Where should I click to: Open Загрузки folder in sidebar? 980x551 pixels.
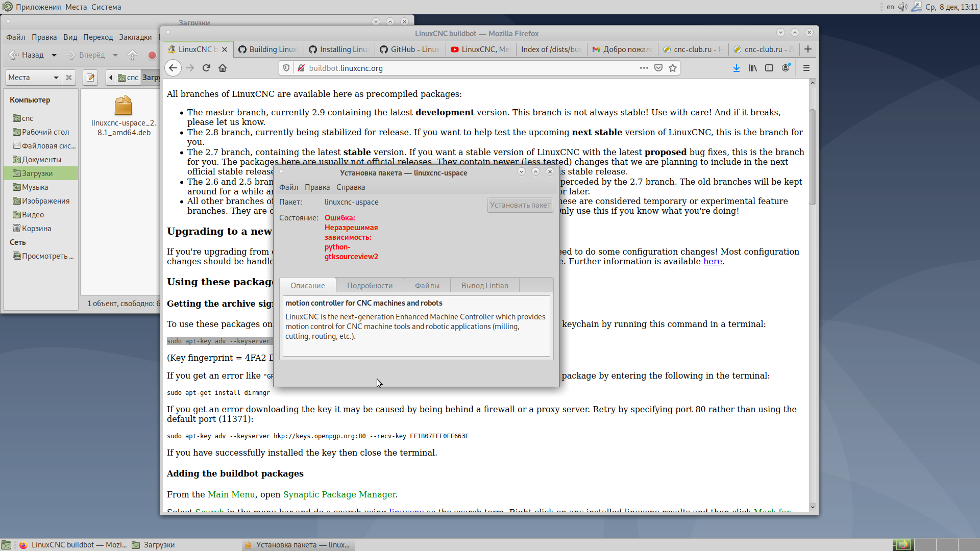pos(37,173)
